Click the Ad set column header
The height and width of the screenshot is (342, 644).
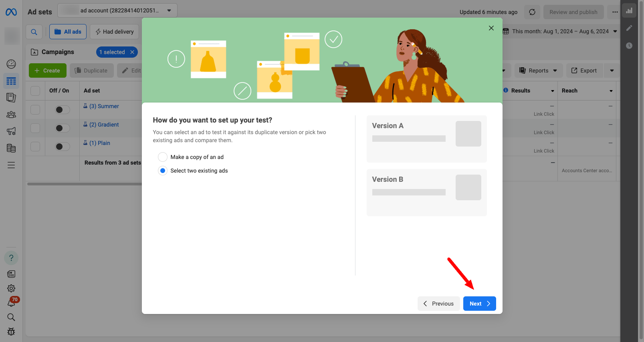coord(92,91)
